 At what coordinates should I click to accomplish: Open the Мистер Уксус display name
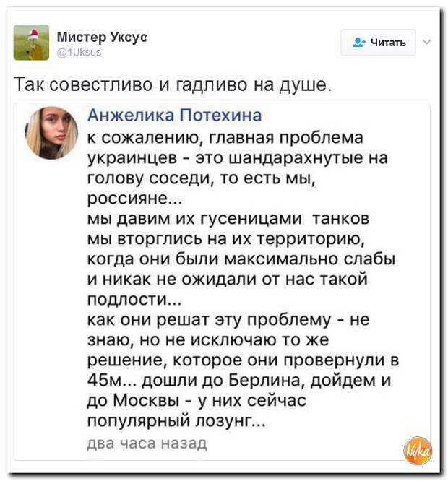(102, 37)
